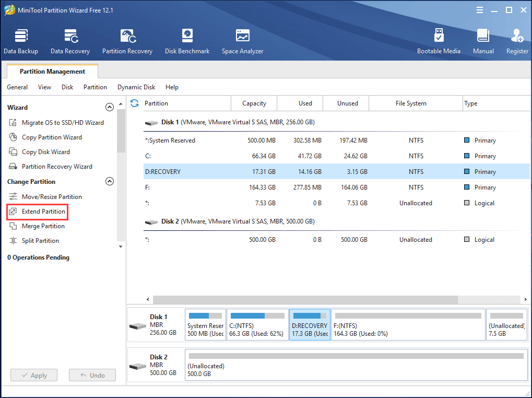Select the D:RECOVERY block in disk map
532x398 pixels.
click(x=310, y=325)
